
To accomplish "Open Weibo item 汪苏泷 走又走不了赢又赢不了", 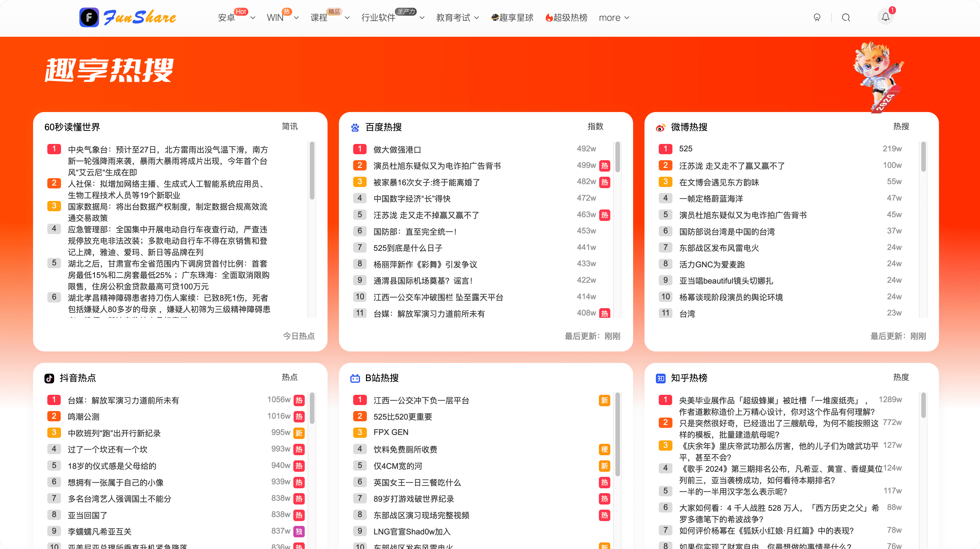I will pos(731,166).
